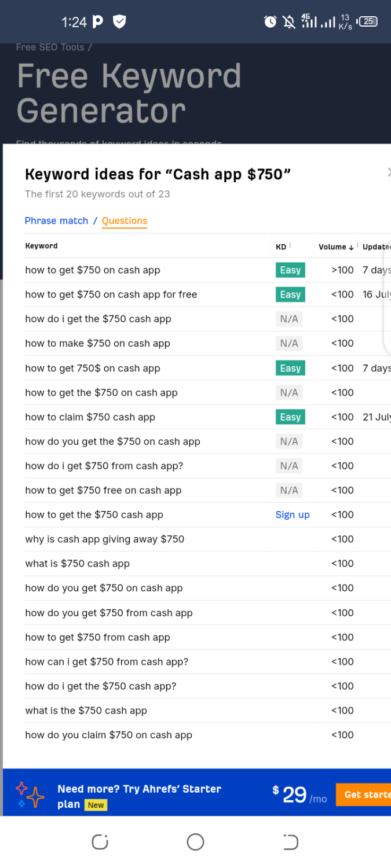The width and height of the screenshot is (391, 868).
Task: Tap the battery indicator icon
Action: [368, 22]
